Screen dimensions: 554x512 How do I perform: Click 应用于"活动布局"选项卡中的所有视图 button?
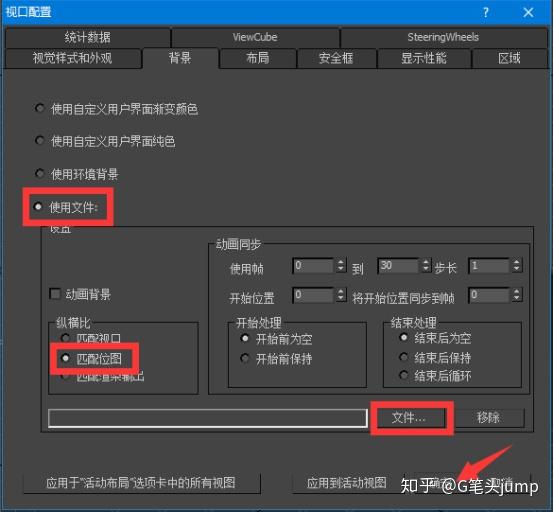pyautogui.click(x=141, y=483)
